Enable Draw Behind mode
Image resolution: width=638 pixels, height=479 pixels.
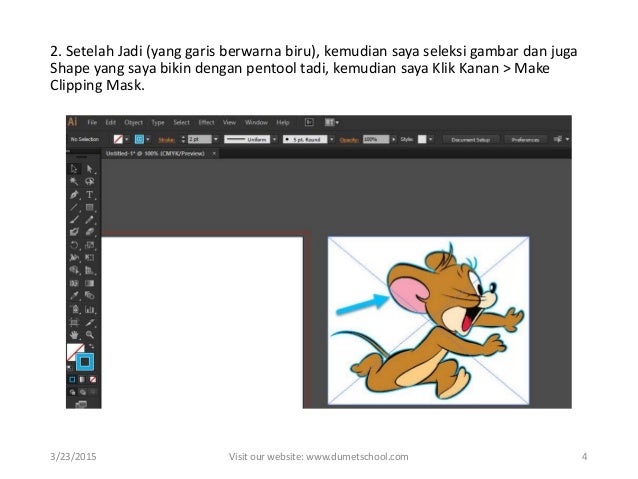point(83,392)
